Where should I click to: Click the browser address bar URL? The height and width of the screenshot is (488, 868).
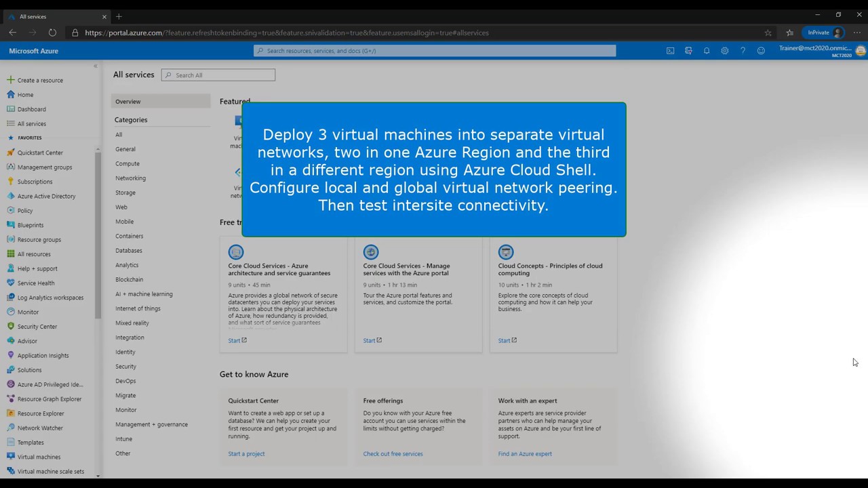tap(287, 33)
